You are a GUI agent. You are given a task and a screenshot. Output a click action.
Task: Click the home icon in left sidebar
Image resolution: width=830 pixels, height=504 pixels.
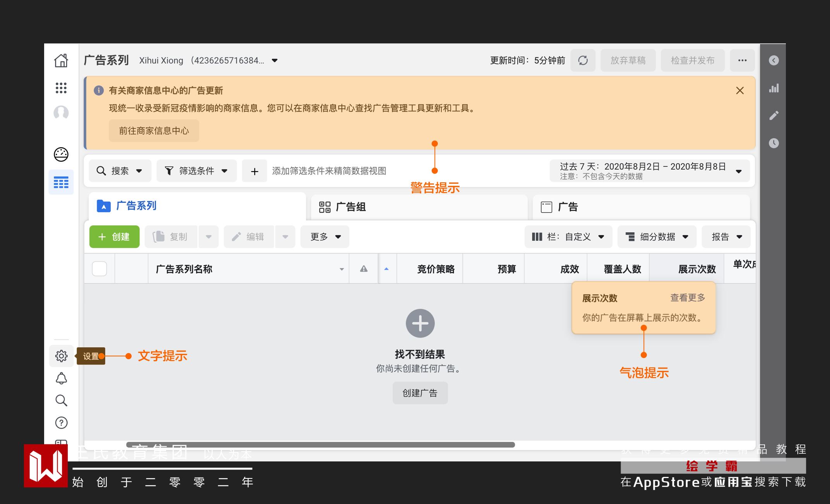pos(61,61)
